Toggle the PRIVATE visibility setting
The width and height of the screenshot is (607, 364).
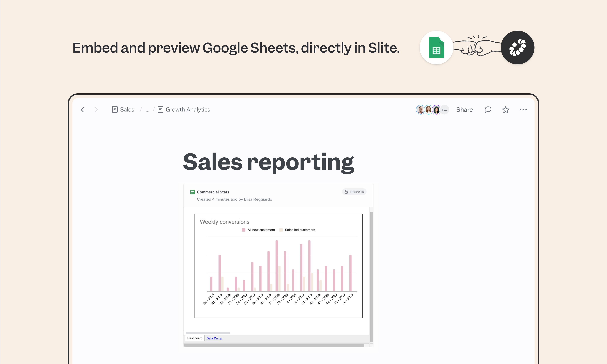tap(354, 192)
